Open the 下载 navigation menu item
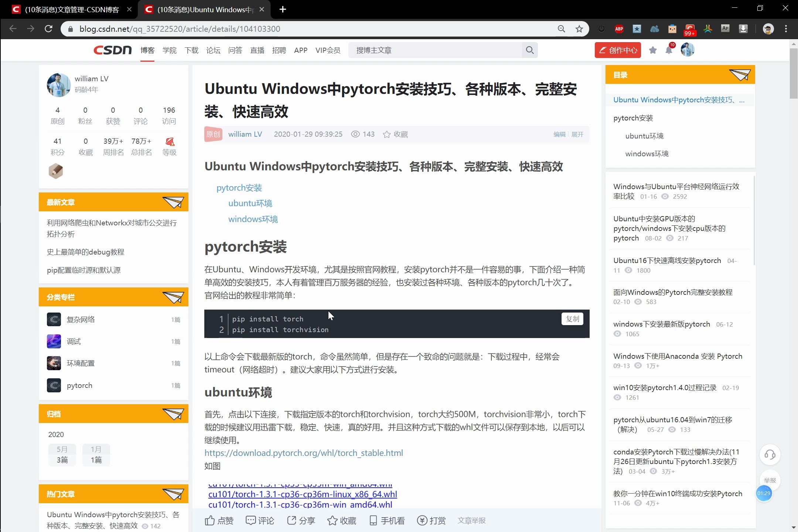This screenshot has width=798, height=532. coord(191,50)
